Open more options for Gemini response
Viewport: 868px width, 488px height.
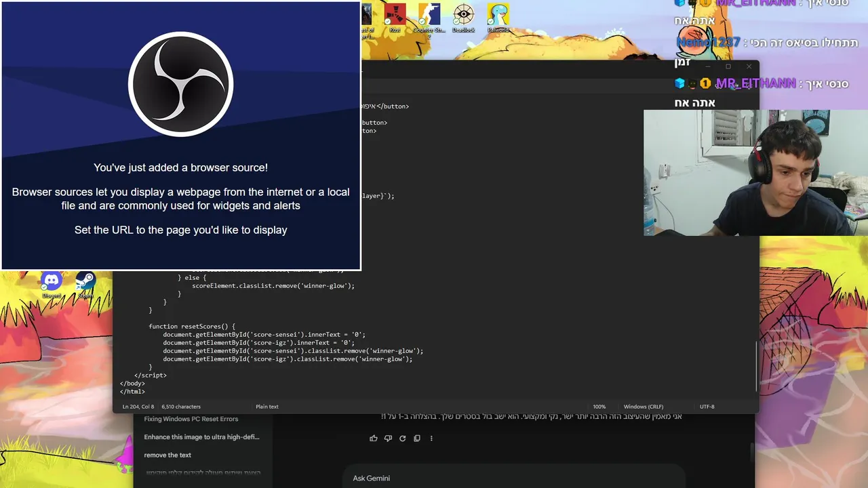[x=431, y=439]
